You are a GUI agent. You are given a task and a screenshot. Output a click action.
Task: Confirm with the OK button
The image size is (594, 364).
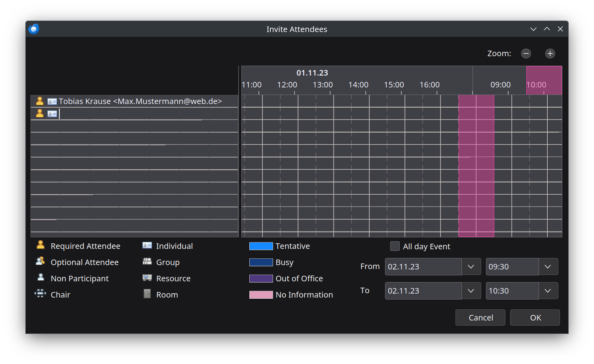tap(535, 318)
